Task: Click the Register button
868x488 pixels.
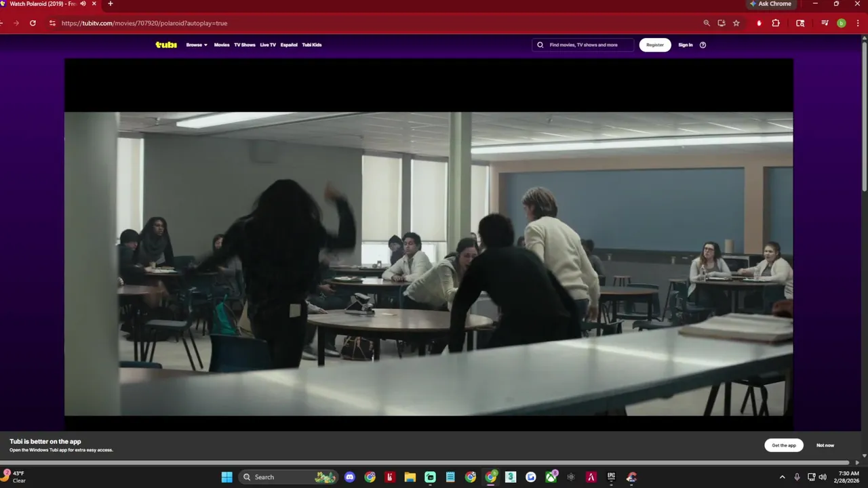Action: [655, 45]
